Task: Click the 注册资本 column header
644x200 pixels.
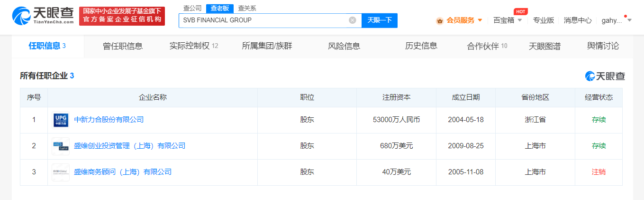Action: point(397,97)
